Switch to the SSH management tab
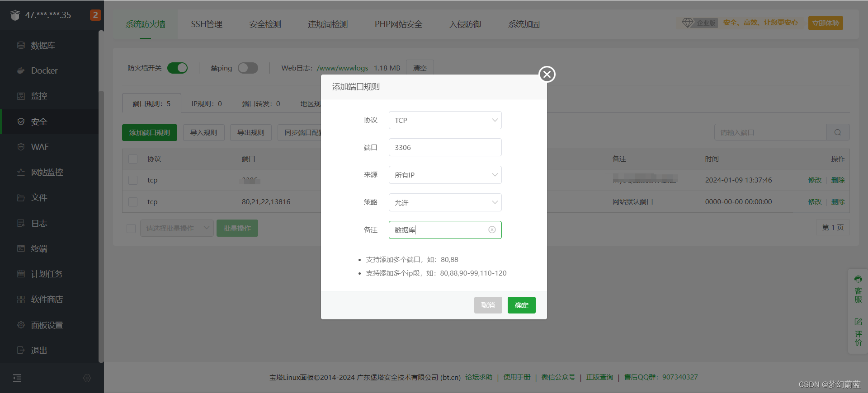This screenshot has width=868, height=393. point(207,24)
